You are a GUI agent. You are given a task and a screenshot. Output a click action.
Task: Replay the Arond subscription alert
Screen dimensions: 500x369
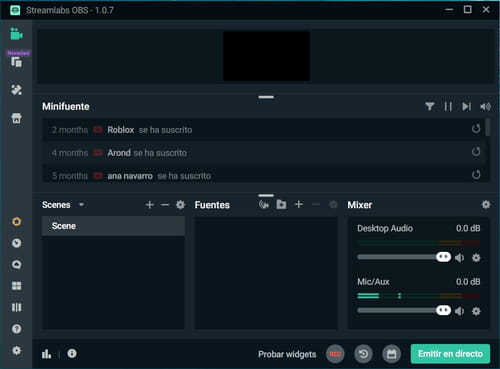(x=476, y=152)
